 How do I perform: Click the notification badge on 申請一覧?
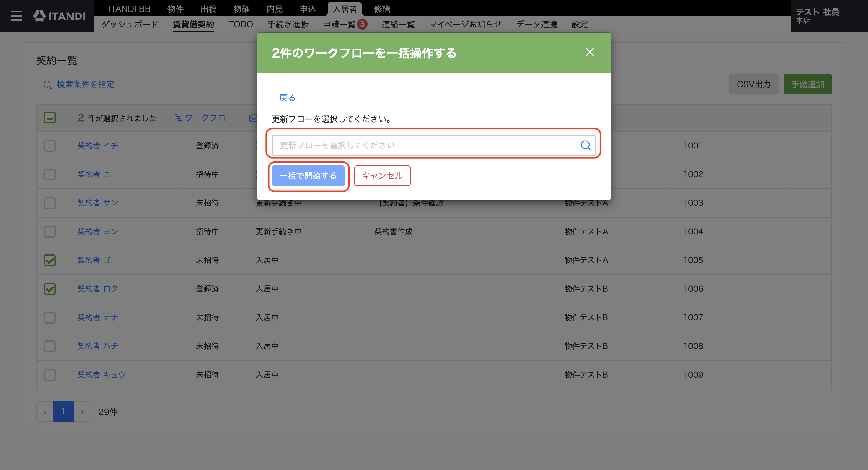pyautogui.click(x=362, y=24)
